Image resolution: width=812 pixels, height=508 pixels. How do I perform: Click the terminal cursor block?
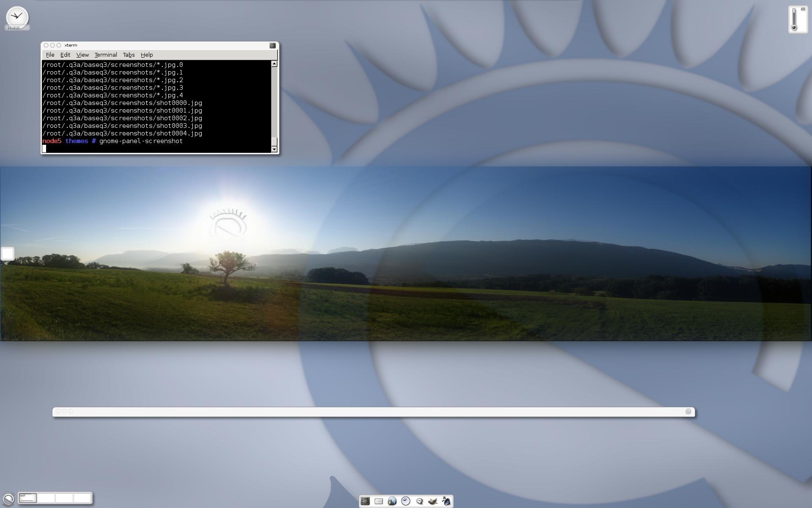44,149
